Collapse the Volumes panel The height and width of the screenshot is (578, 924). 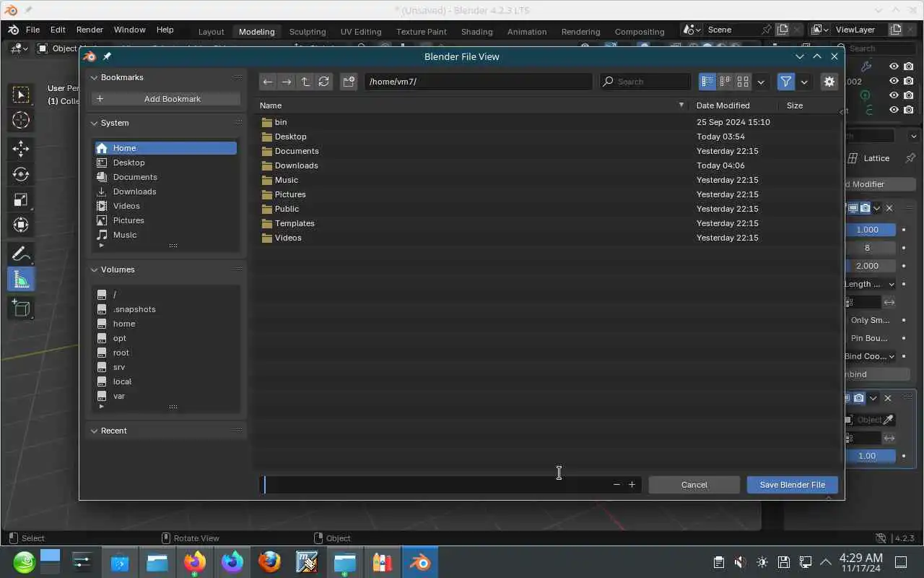pos(94,269)
